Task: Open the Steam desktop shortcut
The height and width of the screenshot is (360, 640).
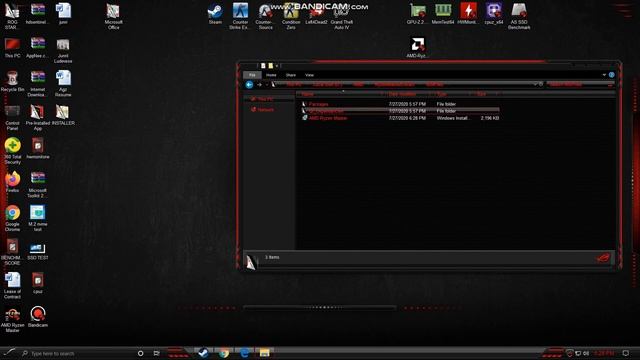Action: tap(215, 14)
